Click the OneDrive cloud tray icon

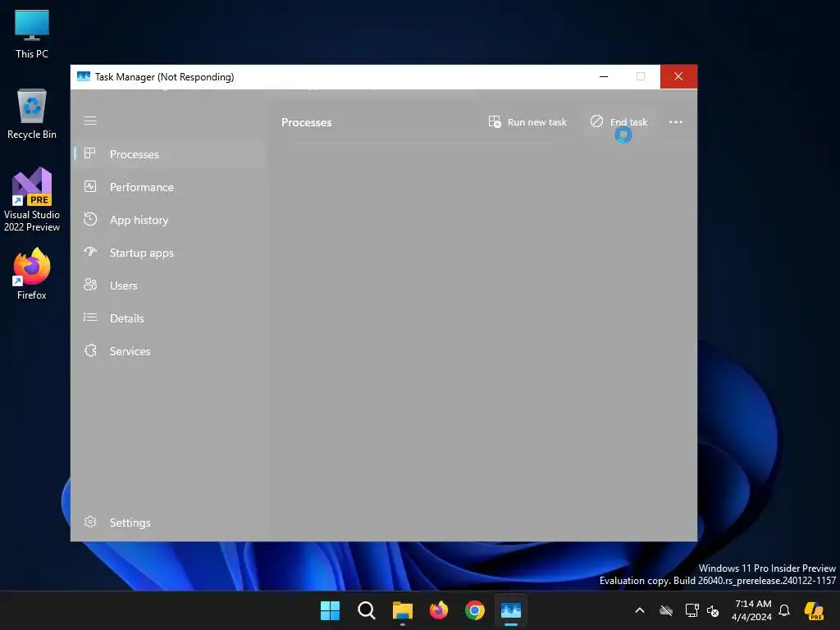click(x=666, y=610)
